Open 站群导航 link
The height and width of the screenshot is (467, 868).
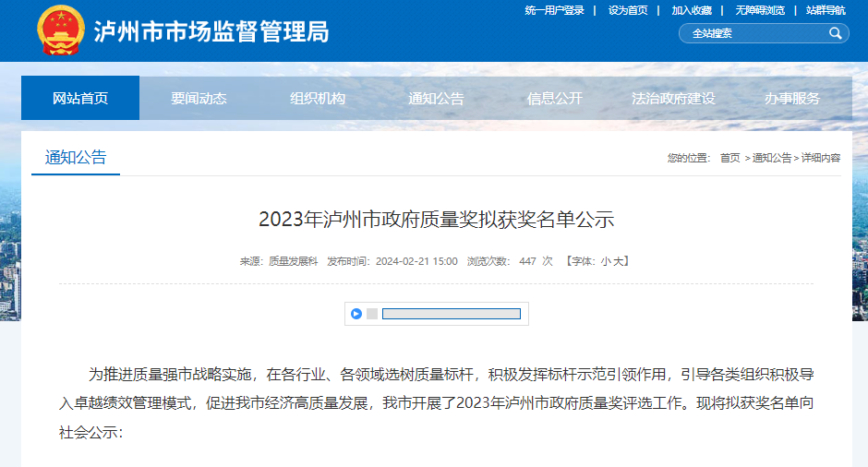coord(826,10)
